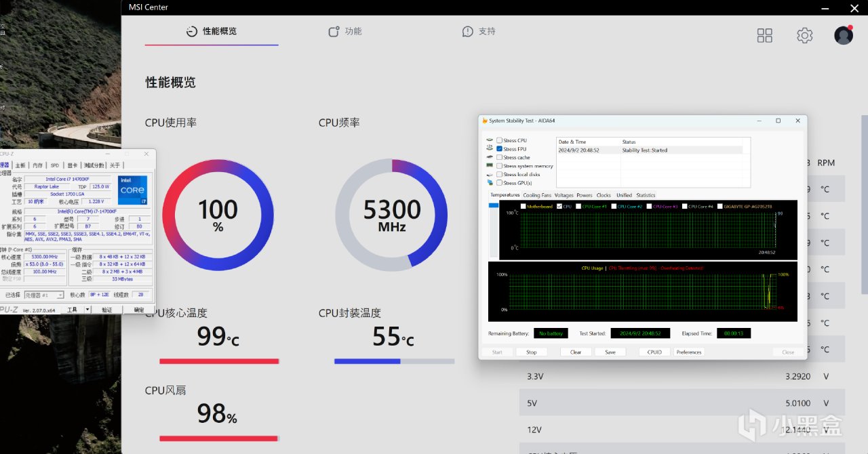Open AIDA64 Preferences
The image size is (868, 454).
pyautogui.click(x=689, y=352)
